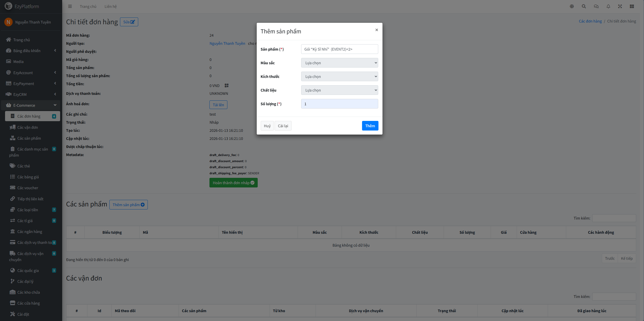The width and height of the screenshot is (644, 321).
Task: Toggle fullscreen with the expand icon
Action: coord(620,6)
